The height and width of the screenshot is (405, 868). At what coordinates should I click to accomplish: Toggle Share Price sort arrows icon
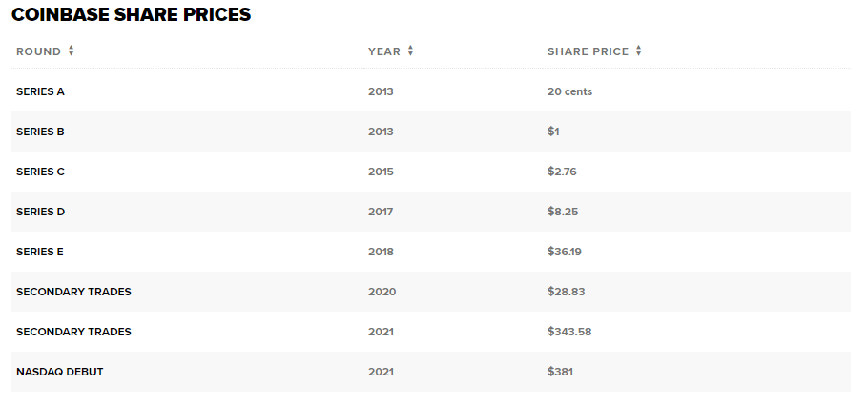coord(638,51)
